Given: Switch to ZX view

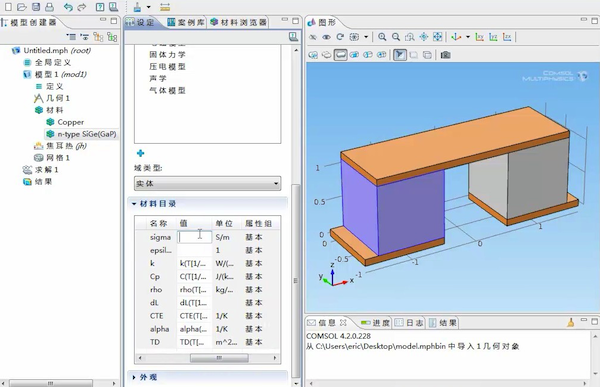Looking at the screenshot, I should pyautogui.click(x=507, y=37).
